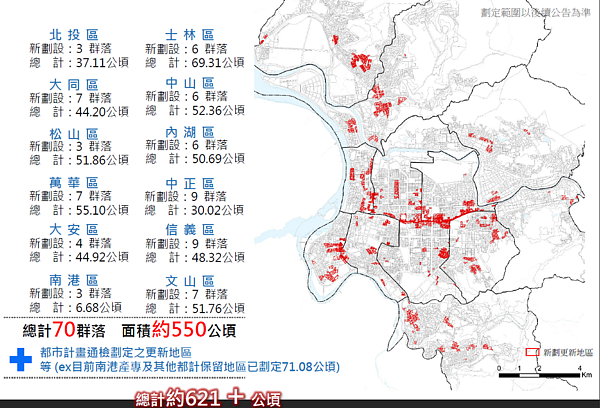The image size is (600, 408).
Task: Click 新劃設：7 群落 under 萬華區
Action: tap(71, 196)
